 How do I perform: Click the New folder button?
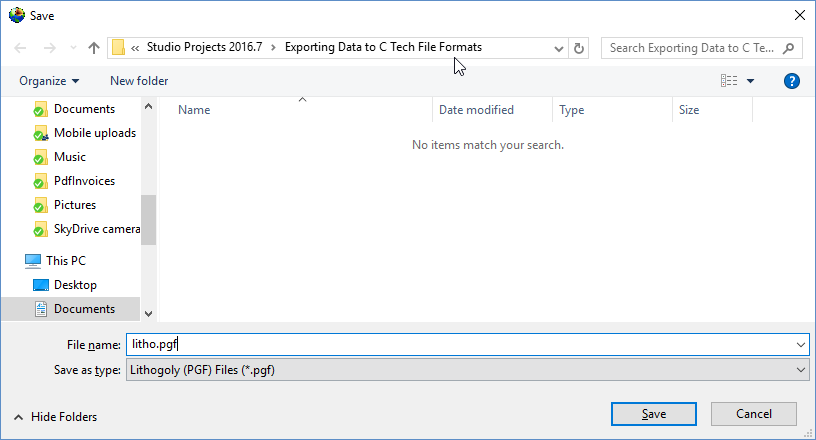coord(139,81)
